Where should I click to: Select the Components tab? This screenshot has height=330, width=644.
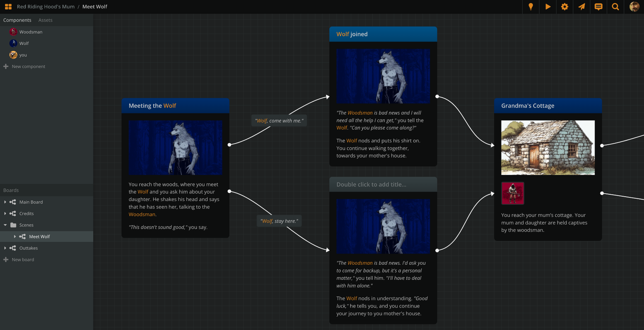coord(17,20)
